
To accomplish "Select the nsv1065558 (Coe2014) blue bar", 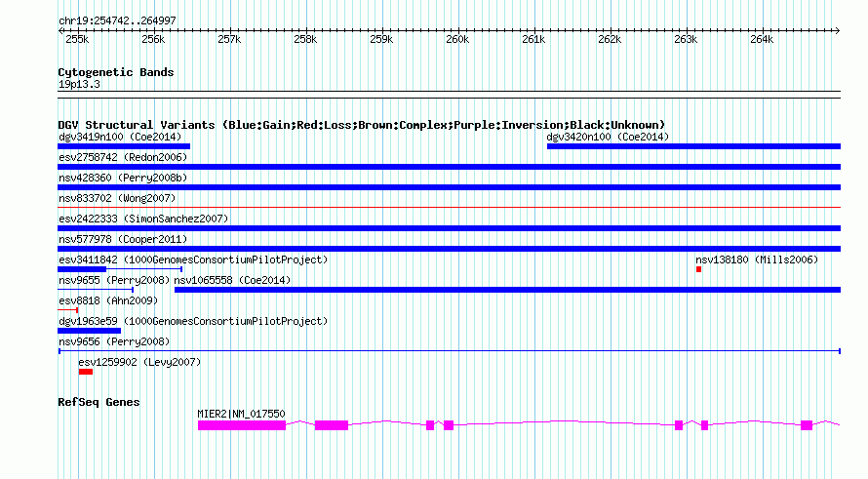I will (x=507, y=290).
